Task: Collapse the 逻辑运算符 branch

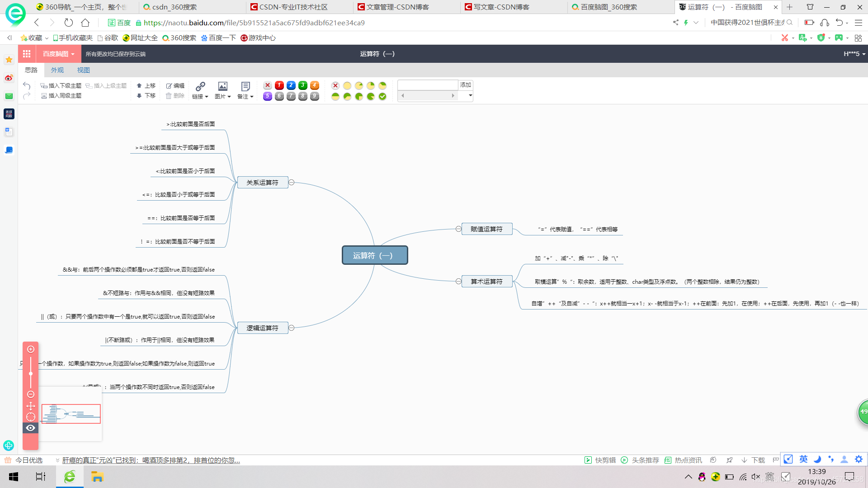Action: 292,328
